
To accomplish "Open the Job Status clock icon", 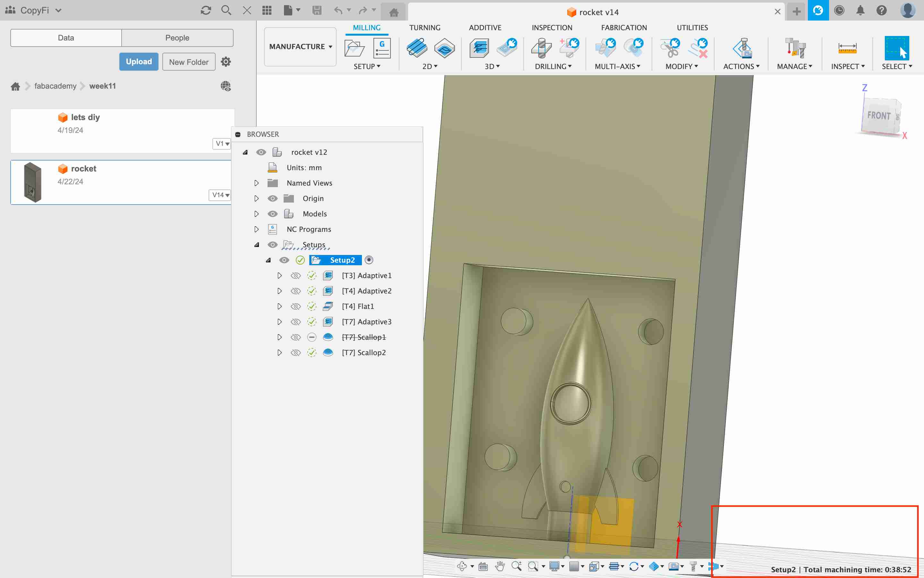I will [x=839, y=10].
